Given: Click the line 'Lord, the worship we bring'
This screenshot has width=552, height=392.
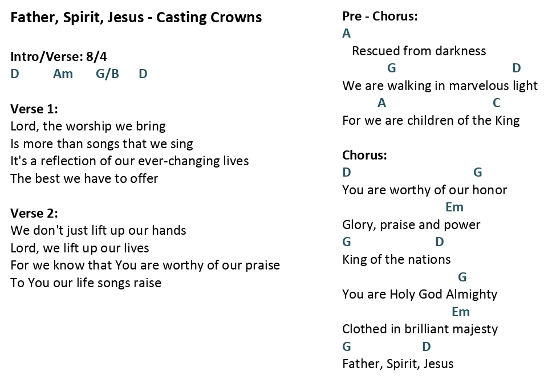Looking at the screenshot, I should pos(88,126).
